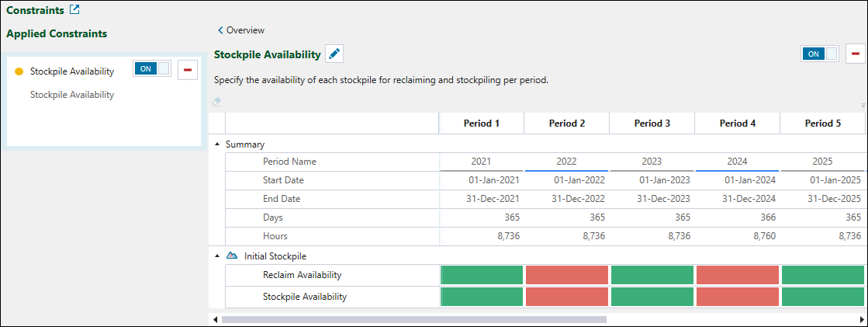Select Stockpile Availability constraint in applied list
This screenshot has width=868, height=327.
pos(72,71)
